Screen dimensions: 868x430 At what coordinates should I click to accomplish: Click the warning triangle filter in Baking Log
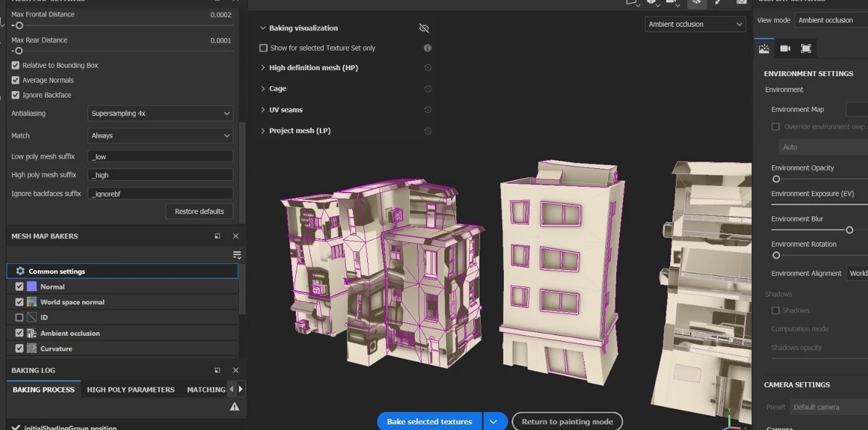(234, 407)
